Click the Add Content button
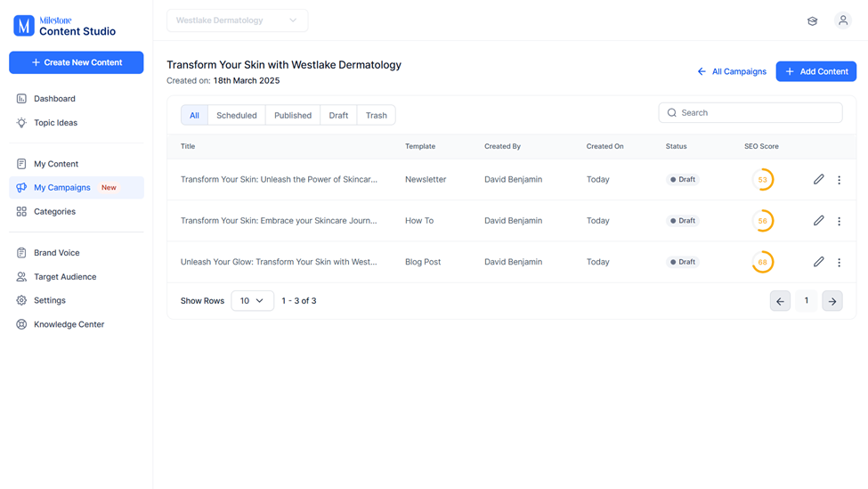The width and height of the screenshot is (868, 489). [816, 71]
